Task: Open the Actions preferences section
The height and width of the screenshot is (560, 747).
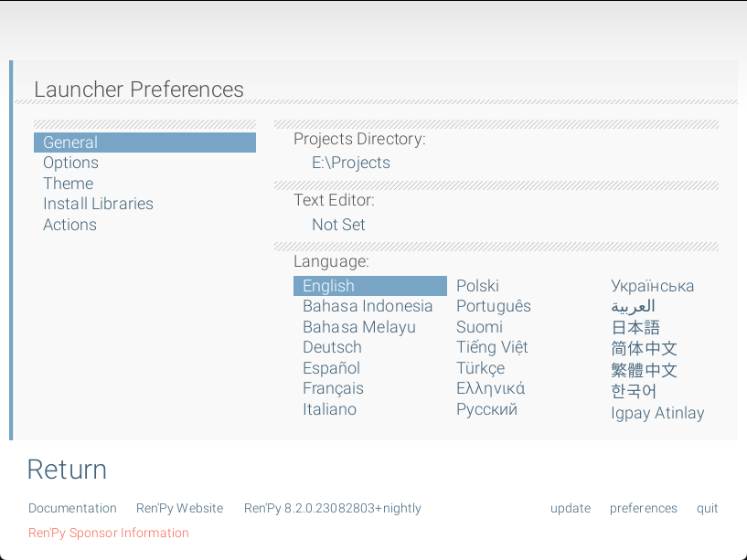Action: (x=69, y=224)
